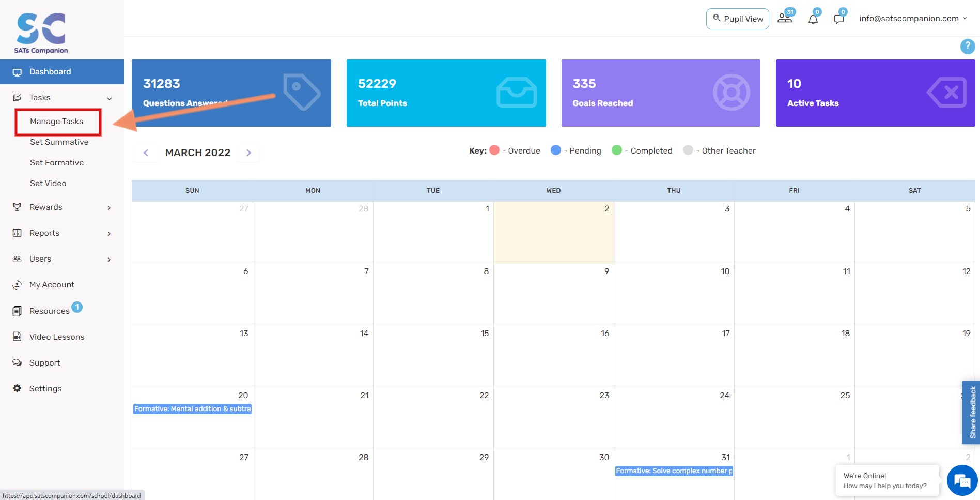Image resolution: width=980 pixels, height=500 pixels.
Task: Expand the Users submenu arrow
Action: coord(109,260)
